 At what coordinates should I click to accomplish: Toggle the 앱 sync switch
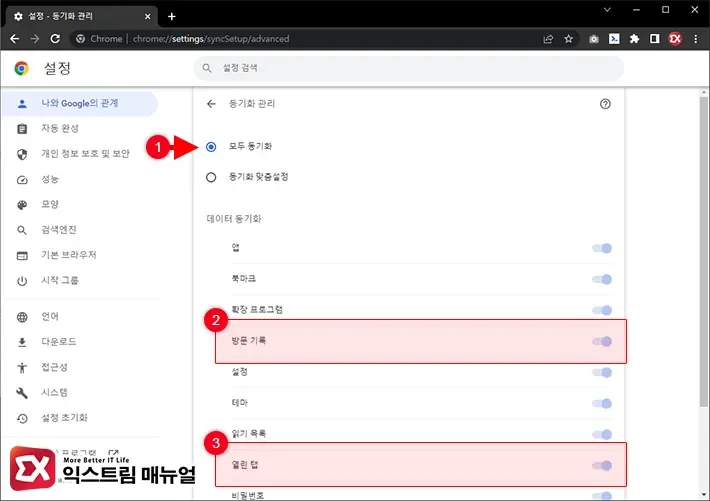[602, 248]
